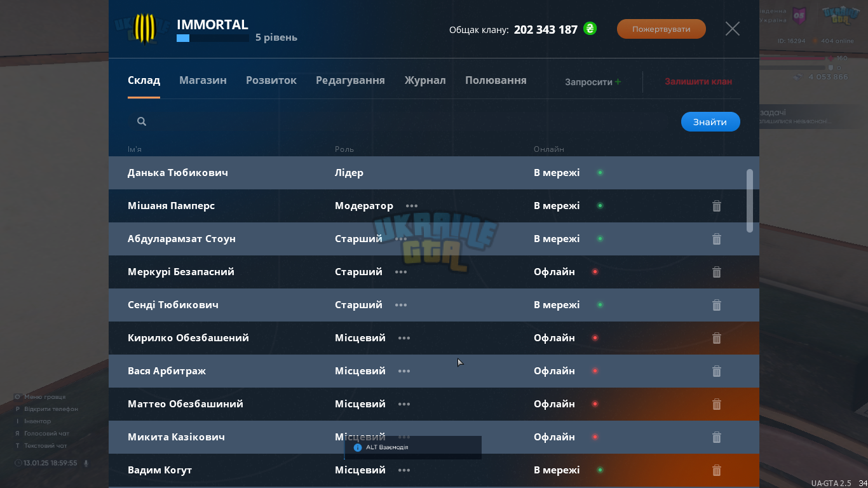The image size is (868, 488).
Task: Click the Ім'я column header
Action: 135,149
